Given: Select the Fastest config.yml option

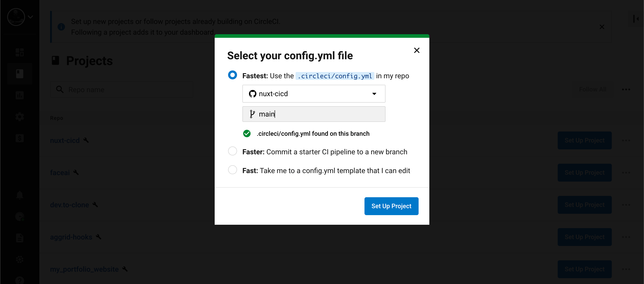Looking at the screenshot, I should (232, 75).
